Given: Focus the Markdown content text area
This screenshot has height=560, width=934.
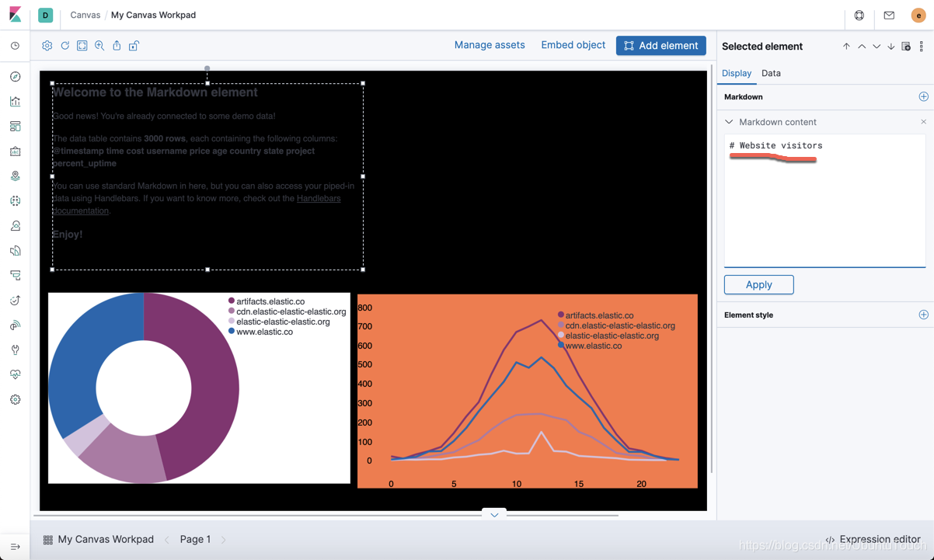Looking at the screenshot, I should coord(824,200).
